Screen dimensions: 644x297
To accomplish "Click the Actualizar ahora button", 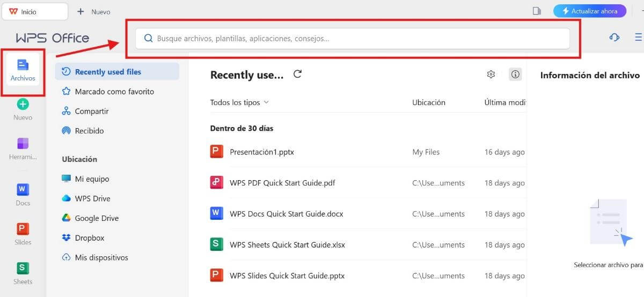I will pyautogui.click(x=590, y=11).
